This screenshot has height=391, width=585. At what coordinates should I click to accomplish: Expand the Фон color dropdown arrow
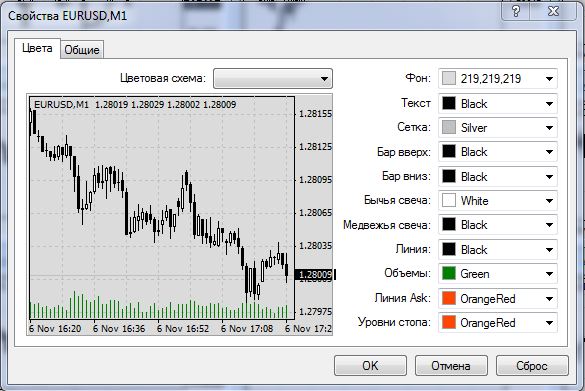tap(549, 79)
